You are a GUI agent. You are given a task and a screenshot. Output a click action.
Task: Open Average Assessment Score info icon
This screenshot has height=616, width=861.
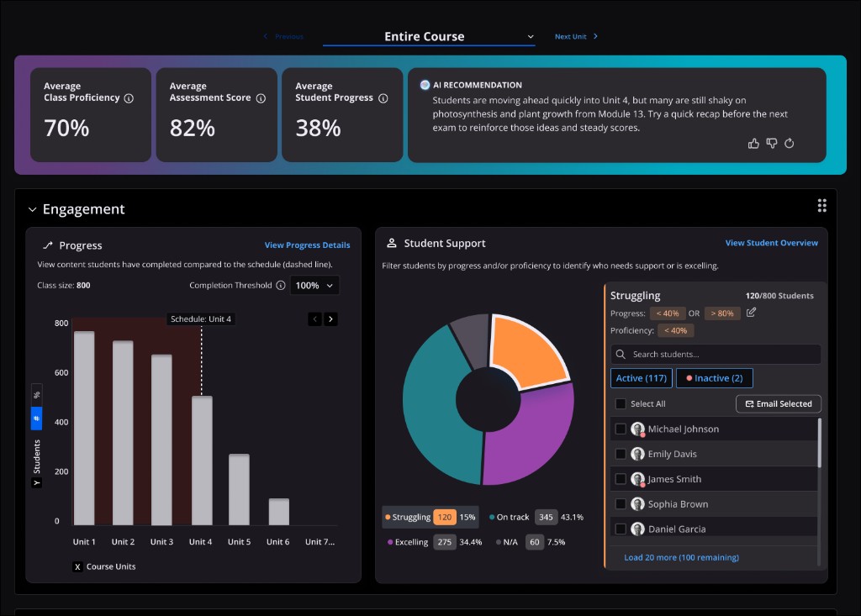click(261, 98)
